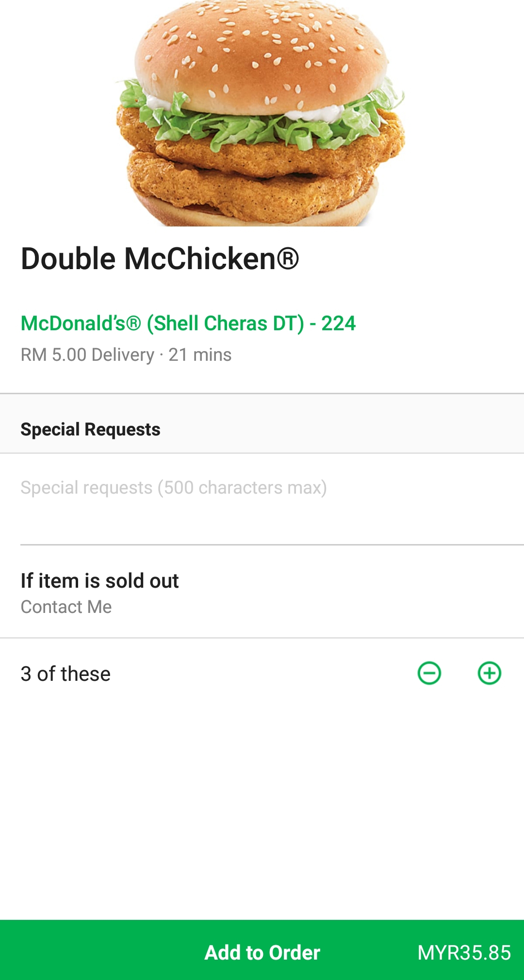Image resolution: width=524 pixels, height=980 pixels.
Task: Select the 'Special Requests' section header
Action: coord(90,430)
